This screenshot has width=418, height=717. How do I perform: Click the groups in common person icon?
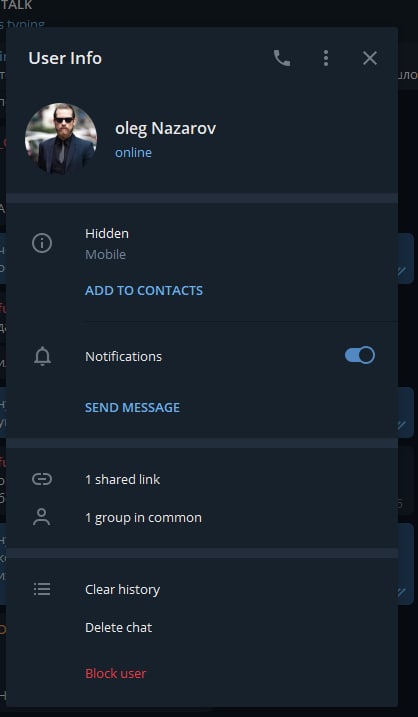pyautogui.click(x=42, y=517)
